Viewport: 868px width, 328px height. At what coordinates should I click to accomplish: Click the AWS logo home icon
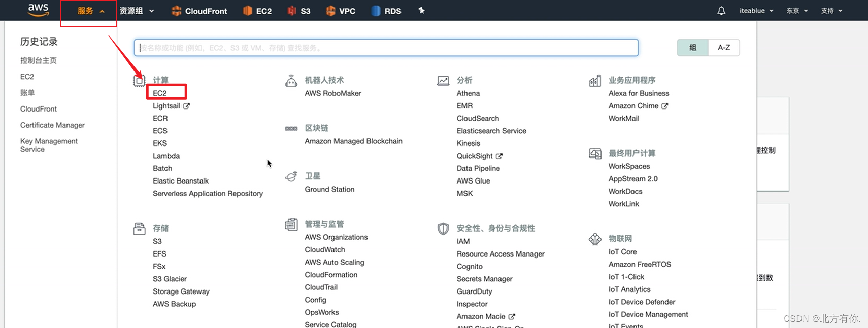(x=38, y=10)
